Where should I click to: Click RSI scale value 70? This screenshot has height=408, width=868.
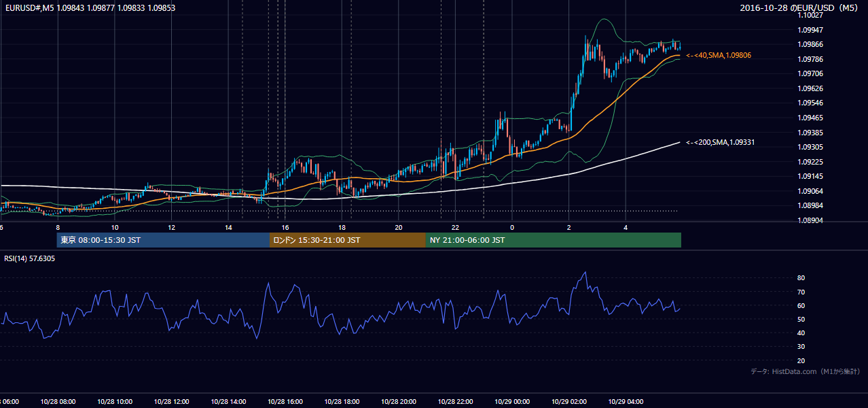click(x=801, y=292)
